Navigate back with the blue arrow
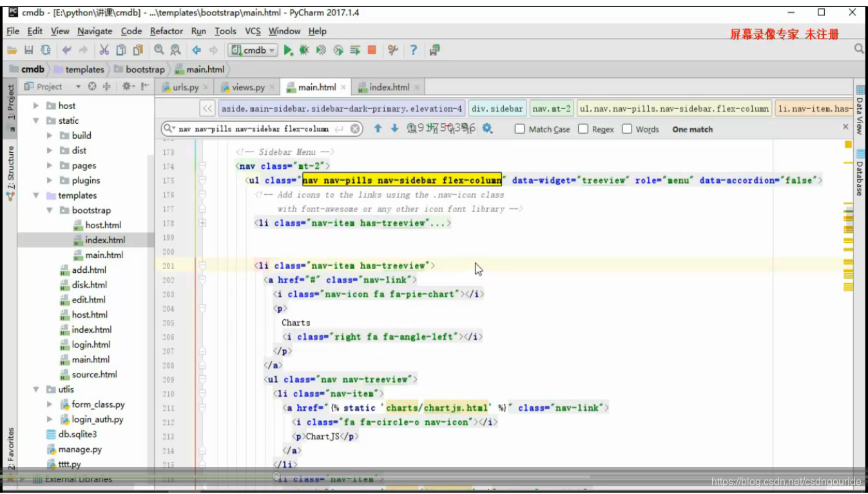The height and width of the screenshot is (494, 868). point(197,50)
